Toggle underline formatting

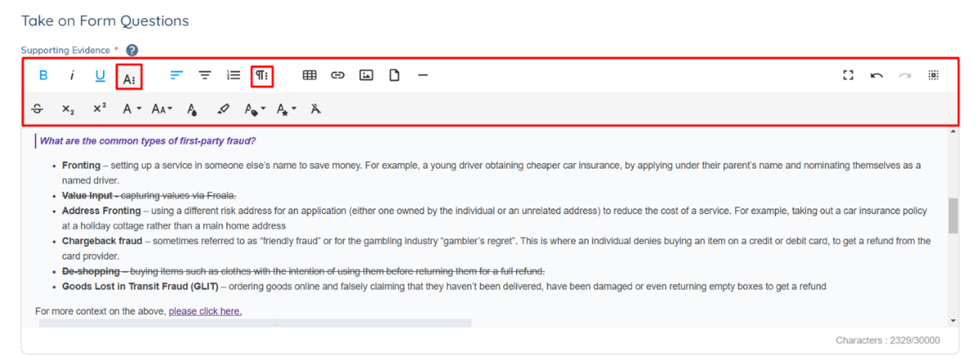(x=100, y=75)
